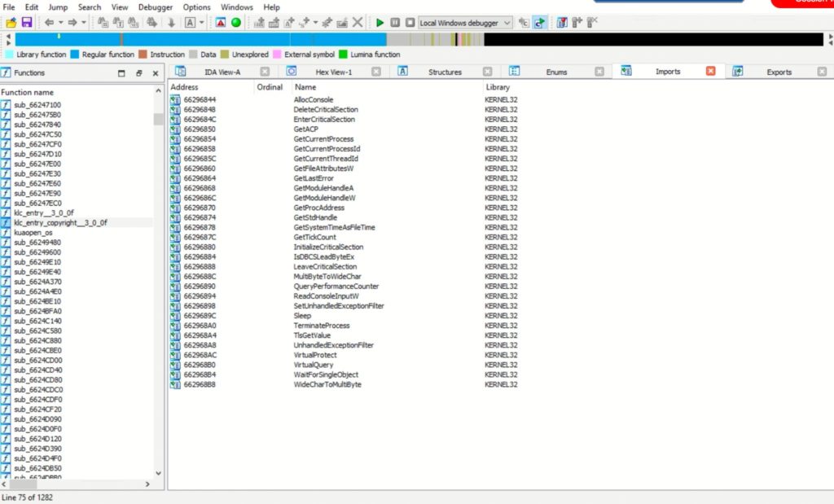Open a file using the open folder icon

pos(11,22)
